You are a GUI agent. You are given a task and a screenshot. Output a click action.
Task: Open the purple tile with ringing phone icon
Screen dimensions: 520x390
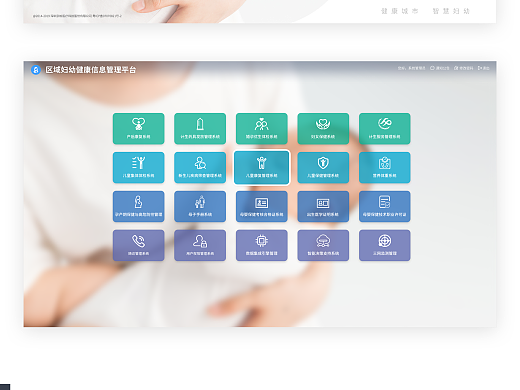(x=138, y=245)
